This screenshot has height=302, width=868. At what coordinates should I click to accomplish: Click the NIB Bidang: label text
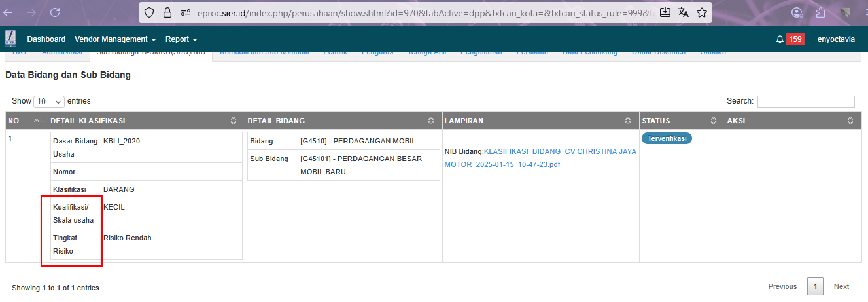(464, 151)
